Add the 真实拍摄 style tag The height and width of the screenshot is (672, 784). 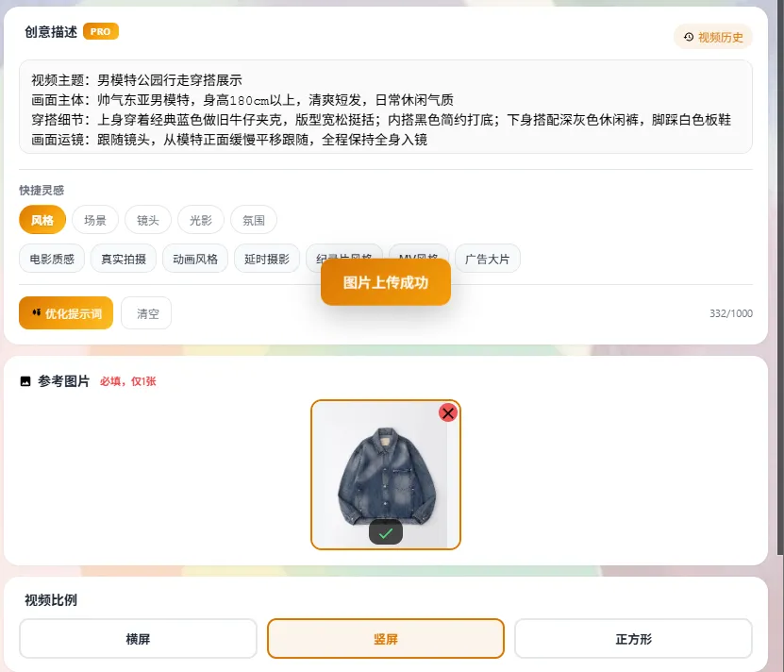124,259
